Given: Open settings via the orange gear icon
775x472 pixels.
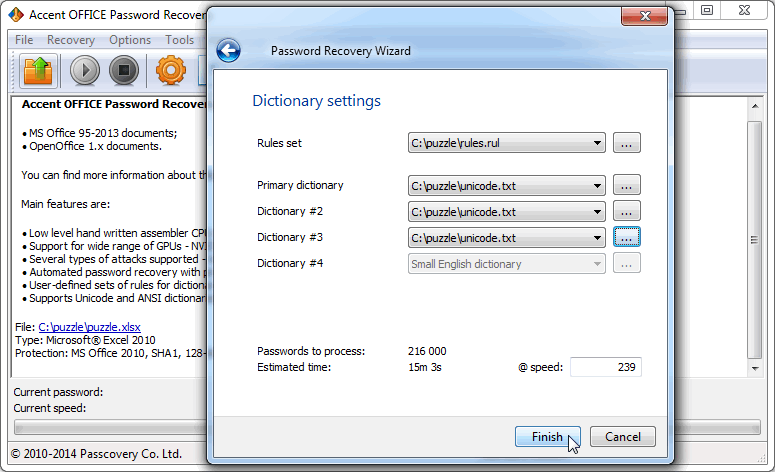Looking at the screenshot, I should click(172, 71).
